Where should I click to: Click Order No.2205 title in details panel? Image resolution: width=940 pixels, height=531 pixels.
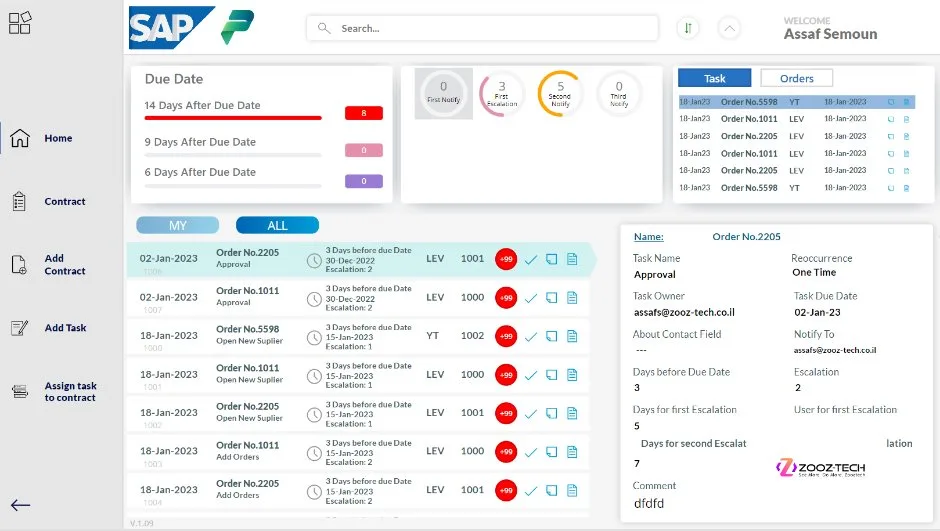click(x=746, y=237)
